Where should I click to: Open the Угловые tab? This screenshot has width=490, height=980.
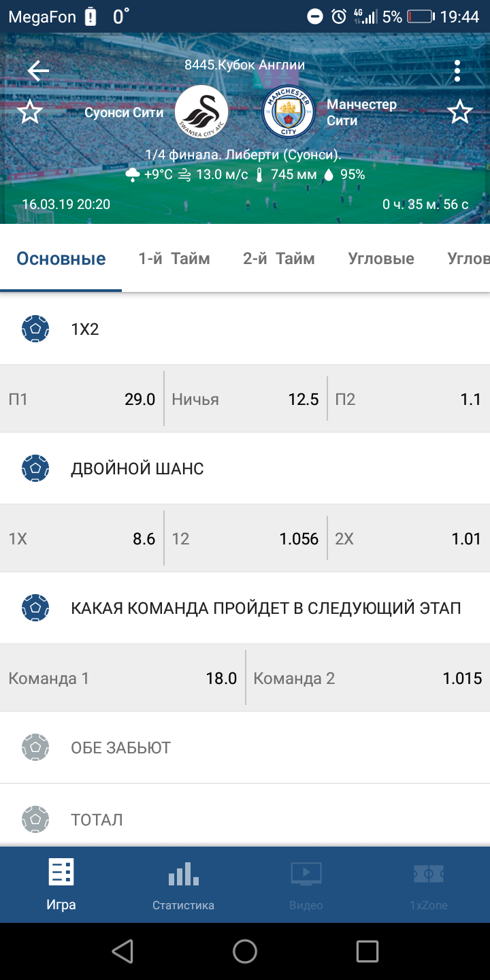381,259
